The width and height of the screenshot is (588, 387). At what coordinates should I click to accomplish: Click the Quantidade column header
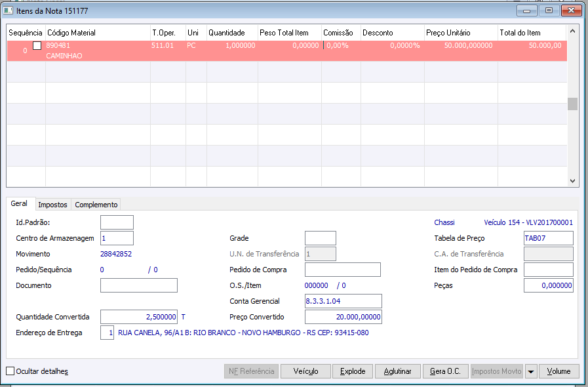pos(232,33)
